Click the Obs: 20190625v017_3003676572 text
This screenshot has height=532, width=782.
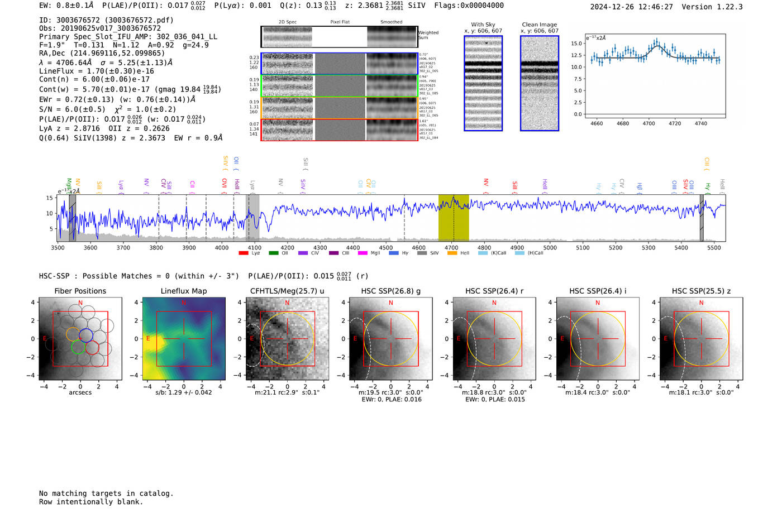point(100,28)
